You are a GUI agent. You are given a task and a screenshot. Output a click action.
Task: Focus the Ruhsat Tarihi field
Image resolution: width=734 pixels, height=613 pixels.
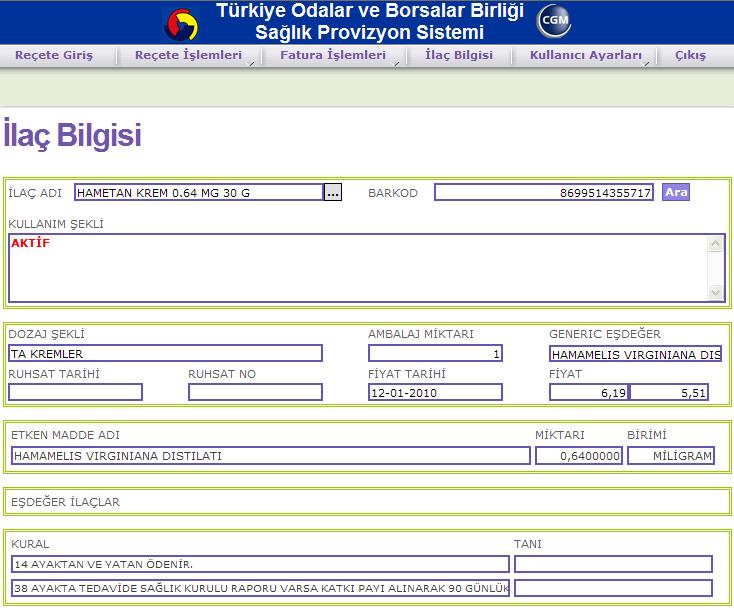pyautogui.click(x=75, y=392)
